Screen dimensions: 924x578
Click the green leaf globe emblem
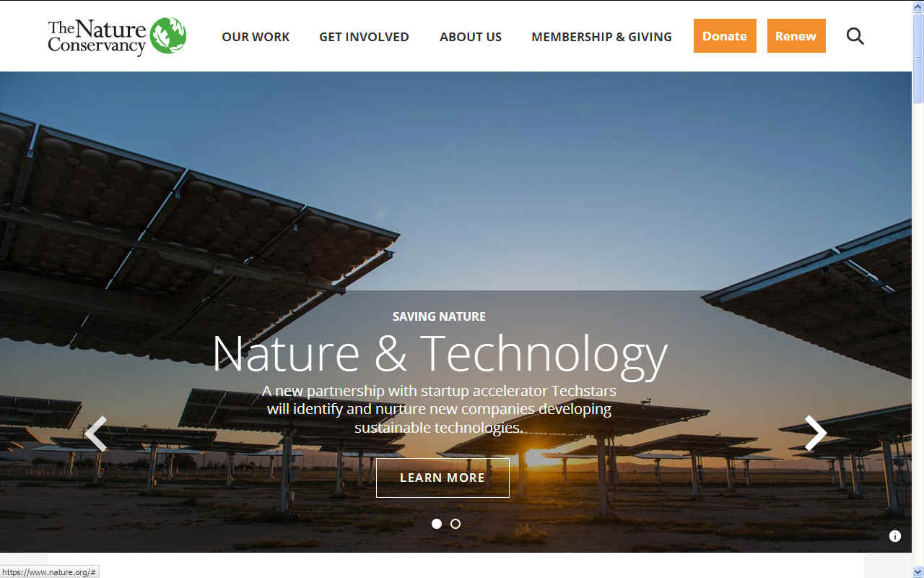point(168,35)
